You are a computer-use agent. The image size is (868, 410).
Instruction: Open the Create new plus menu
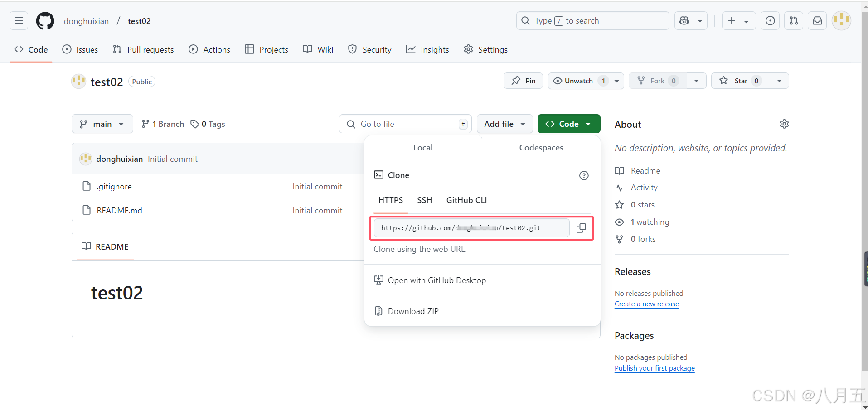pyautogui.click(x=738, y=21)
